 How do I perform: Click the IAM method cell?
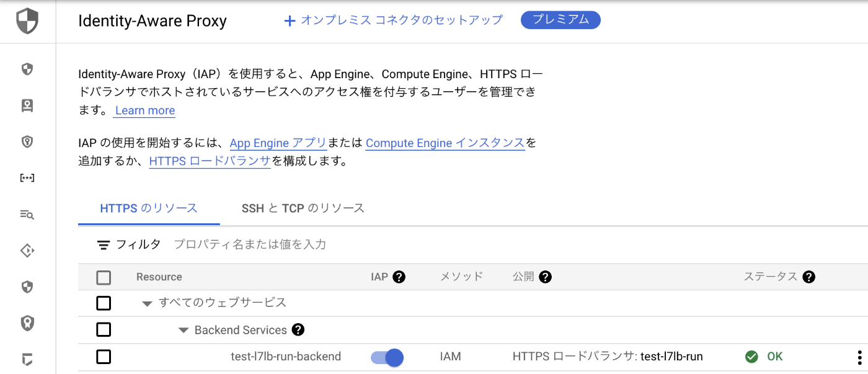(451, 357)
